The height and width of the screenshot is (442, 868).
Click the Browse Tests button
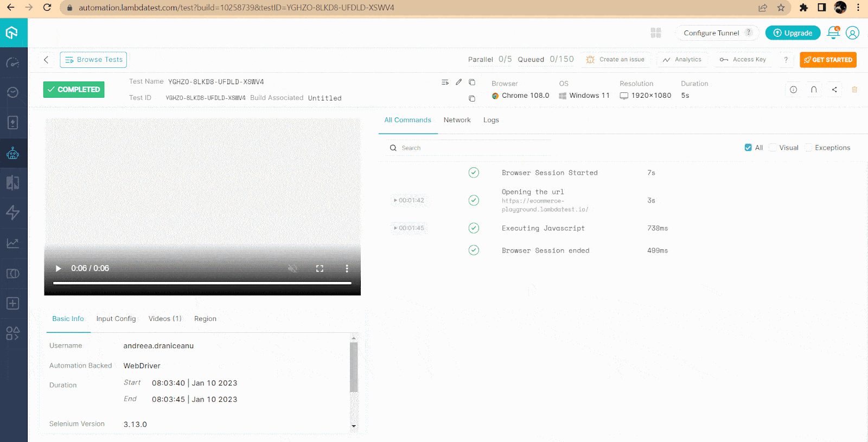[x=93, y=60]
